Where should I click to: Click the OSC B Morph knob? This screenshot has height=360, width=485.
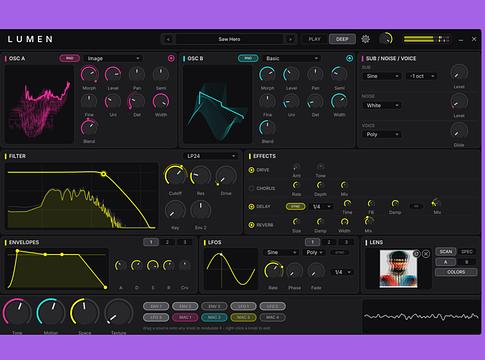268,74
